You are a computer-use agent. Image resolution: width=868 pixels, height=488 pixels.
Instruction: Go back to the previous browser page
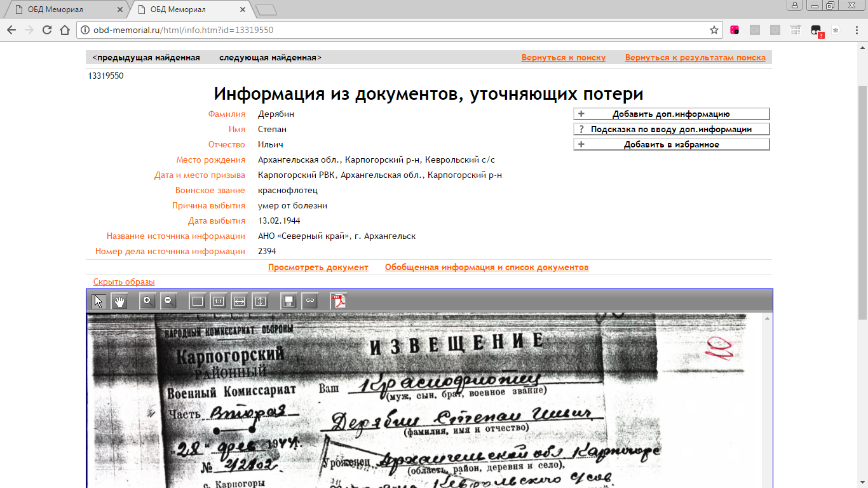(x=11, y=30)
